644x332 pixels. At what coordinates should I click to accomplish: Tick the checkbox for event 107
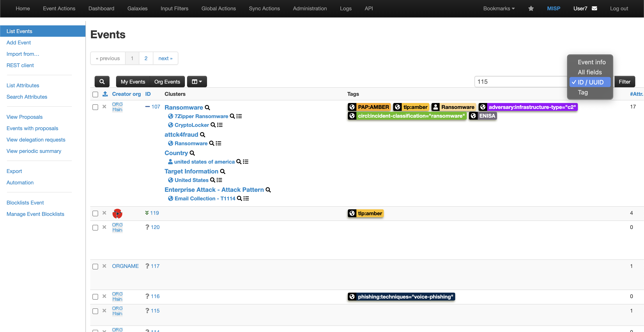coord(95,107)
